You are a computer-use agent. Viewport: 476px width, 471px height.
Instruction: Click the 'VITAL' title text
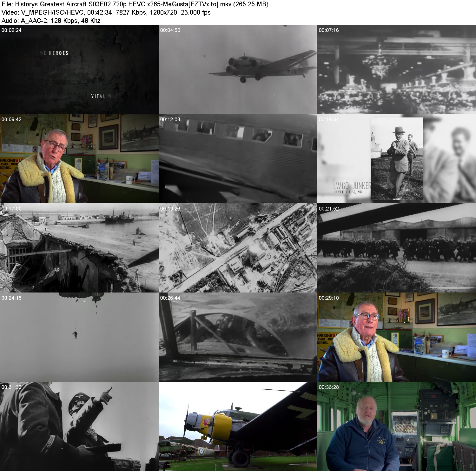[x=98, y=96]
